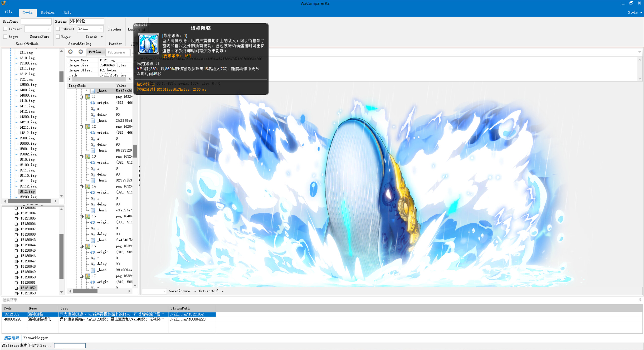
Task: Click the origin vector icon under node 11
Action: click(x=93, y=103)
